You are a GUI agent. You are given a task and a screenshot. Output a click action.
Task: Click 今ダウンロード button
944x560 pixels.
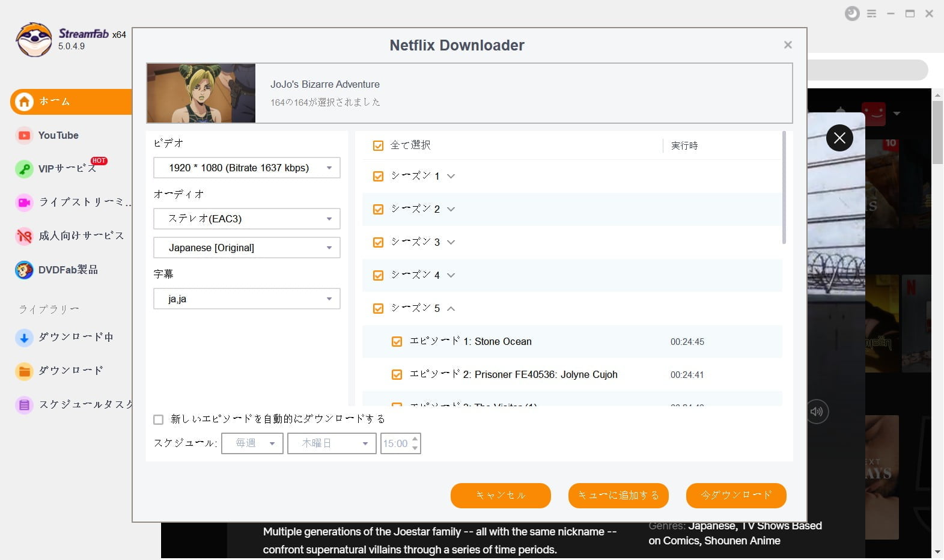tap(736, 496)
